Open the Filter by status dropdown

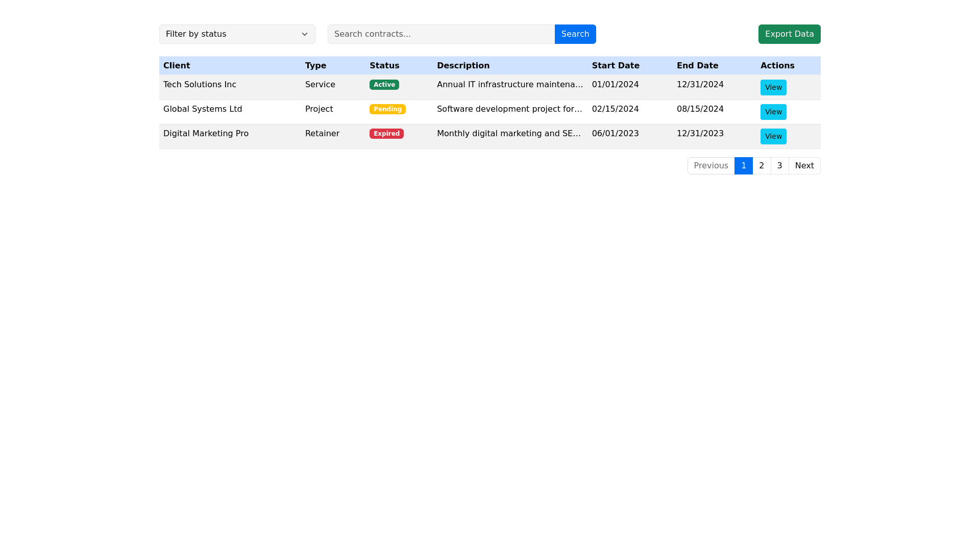[x=237, y=34]
